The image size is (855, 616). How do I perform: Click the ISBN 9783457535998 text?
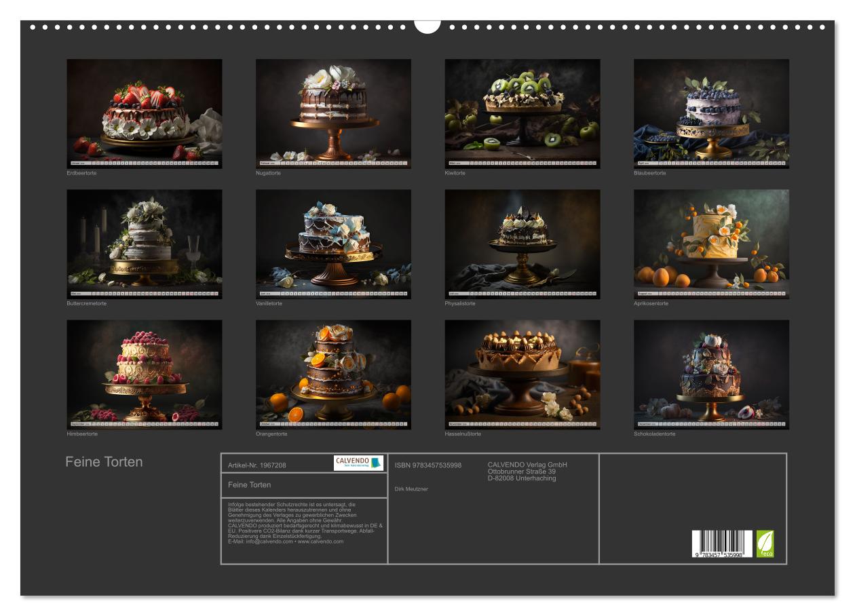click(x=428, y=465)
